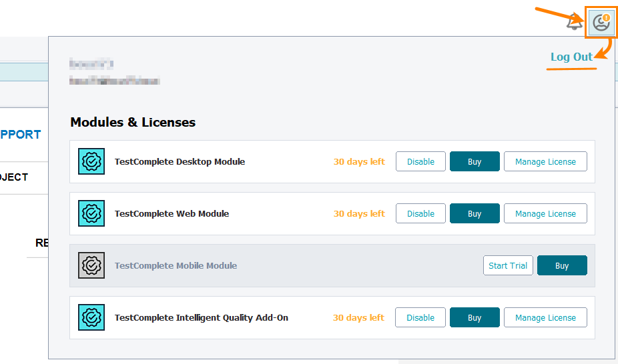Click the TestComplete Desktop Module icon

(91, 162)
